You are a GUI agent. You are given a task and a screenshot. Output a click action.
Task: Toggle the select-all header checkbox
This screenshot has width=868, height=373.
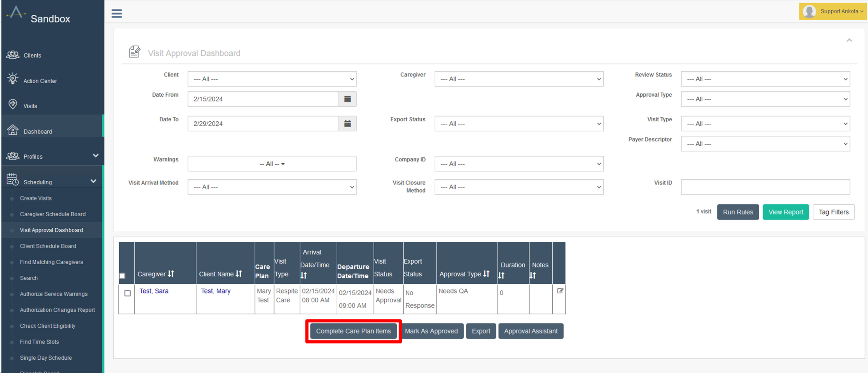[x=122, y=276]
